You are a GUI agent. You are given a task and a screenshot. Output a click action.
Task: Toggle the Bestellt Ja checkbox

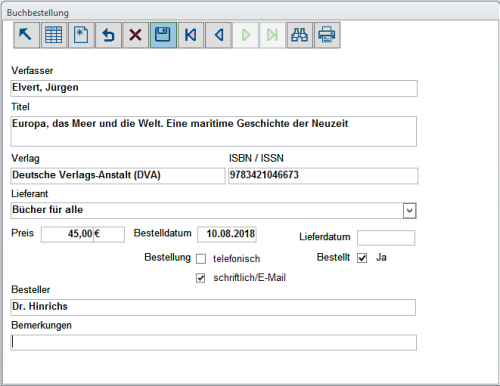(x=362, y=258)
